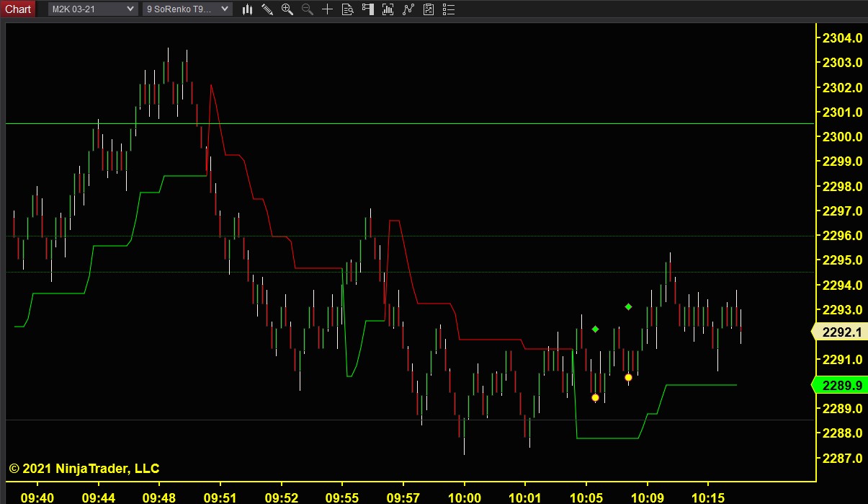Open the Data Series settings icon
The width and height of the screenshot is (868, 504).
pos(388,9)
